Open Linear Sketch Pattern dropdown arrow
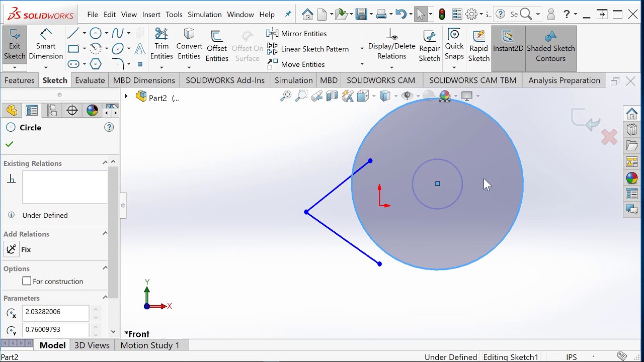This screenshot has height=362, width=644. 362,49
